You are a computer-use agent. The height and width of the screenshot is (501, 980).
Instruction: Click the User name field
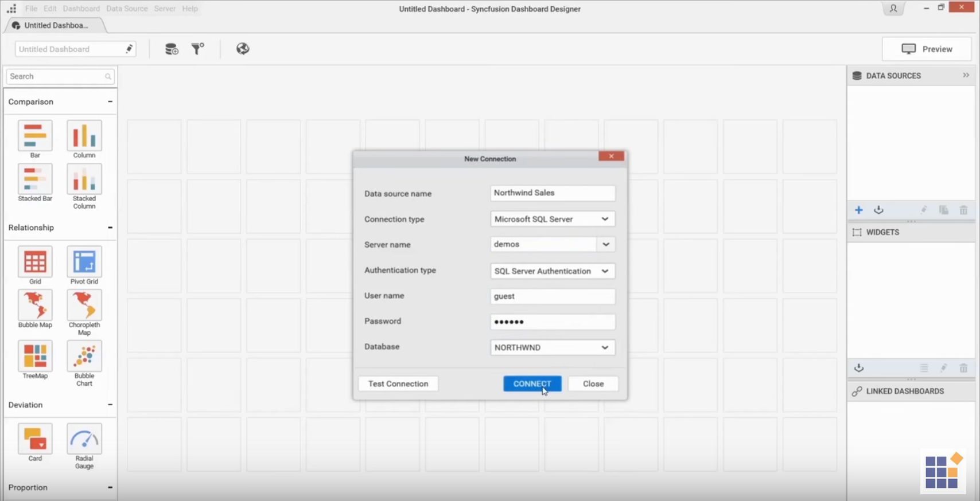(553, 296)
